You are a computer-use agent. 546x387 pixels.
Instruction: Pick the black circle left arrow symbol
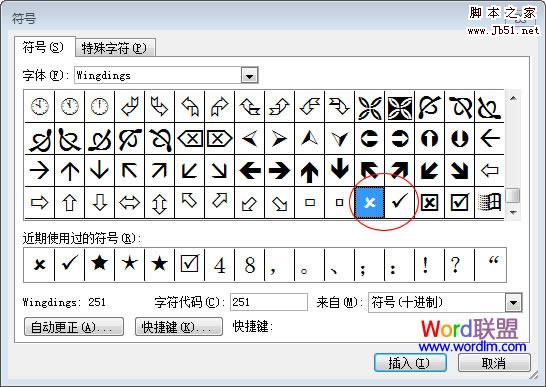pyautogui.click(x=369, y=138)
